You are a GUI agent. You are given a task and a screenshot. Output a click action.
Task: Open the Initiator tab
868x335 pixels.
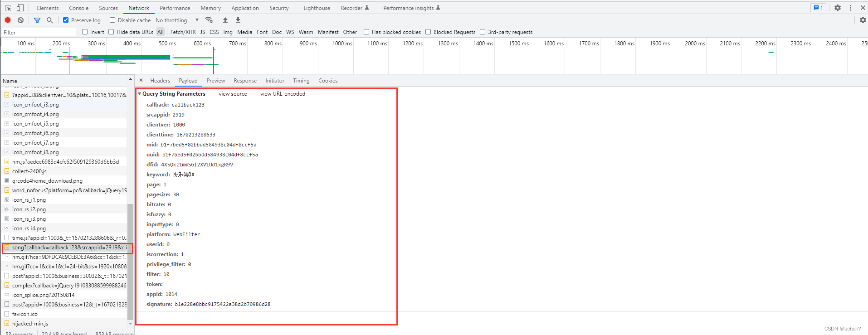click(x=275, y=81)
